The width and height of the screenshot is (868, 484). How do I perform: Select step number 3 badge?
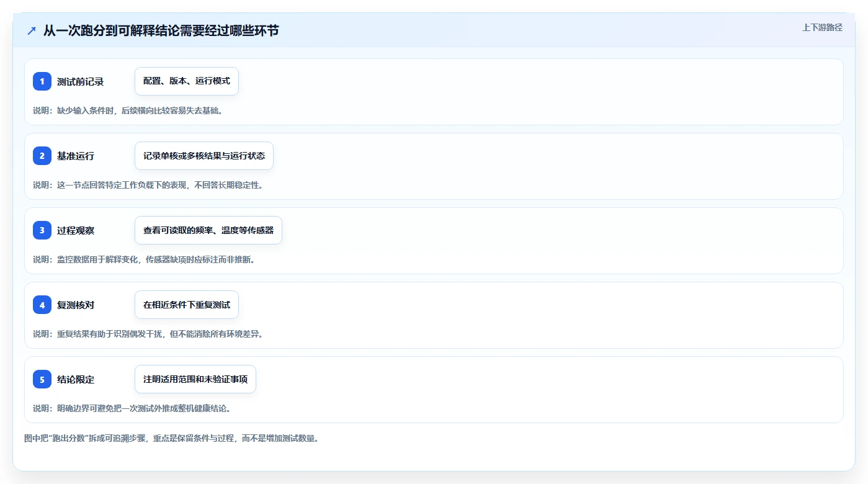42,230
